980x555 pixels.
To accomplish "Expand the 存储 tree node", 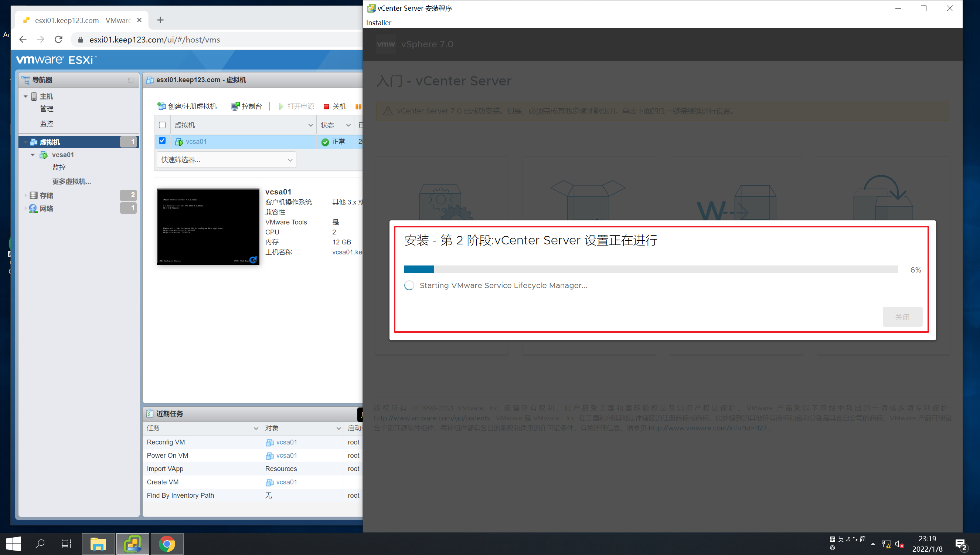I will tap(25, 195).
